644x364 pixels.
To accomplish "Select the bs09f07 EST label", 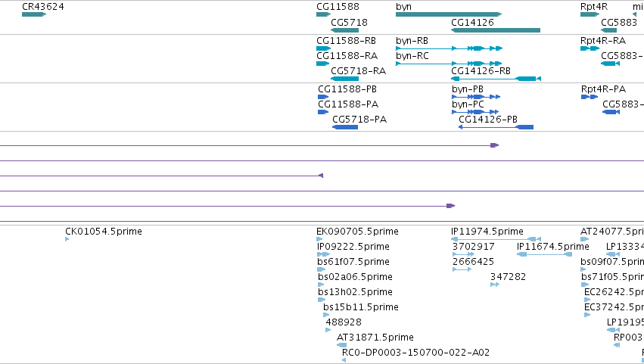I will pyautogui.click(x=612, y=262).
